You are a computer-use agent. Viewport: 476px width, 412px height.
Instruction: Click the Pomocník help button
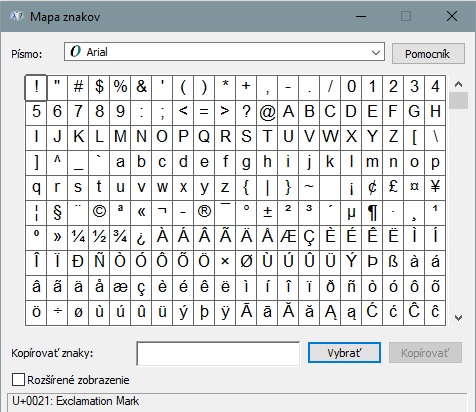428,53
